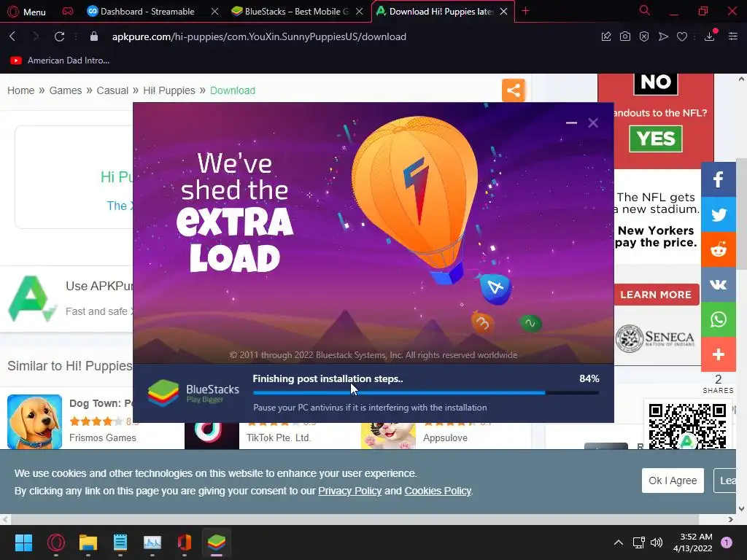Click LEARN MORE in the ad
This screenshot has width=747, height=560.
pos(656,295)
